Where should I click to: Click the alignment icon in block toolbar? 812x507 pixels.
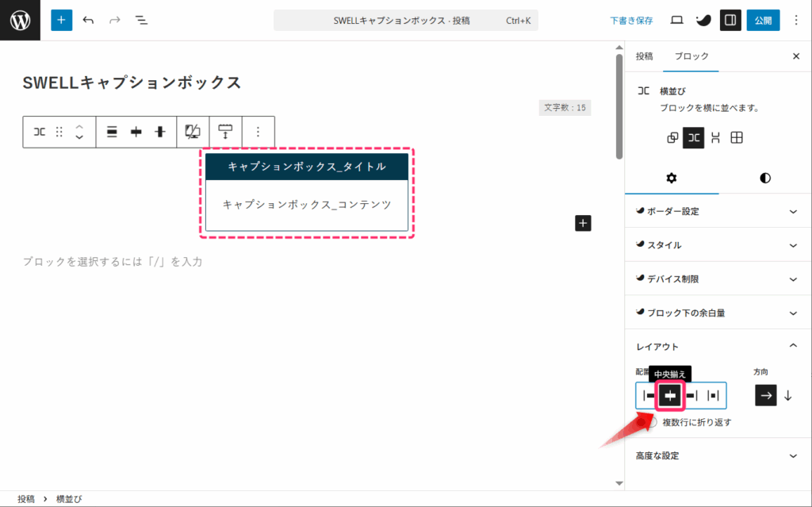112,132
